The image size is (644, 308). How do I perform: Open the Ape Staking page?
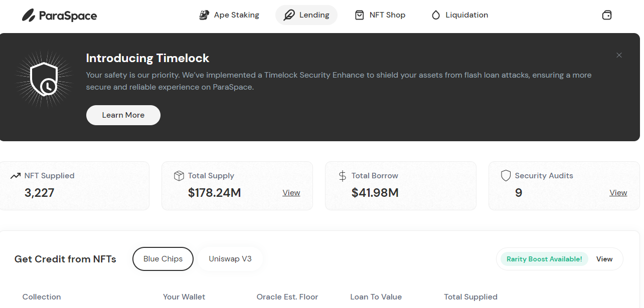coord(229,15)
